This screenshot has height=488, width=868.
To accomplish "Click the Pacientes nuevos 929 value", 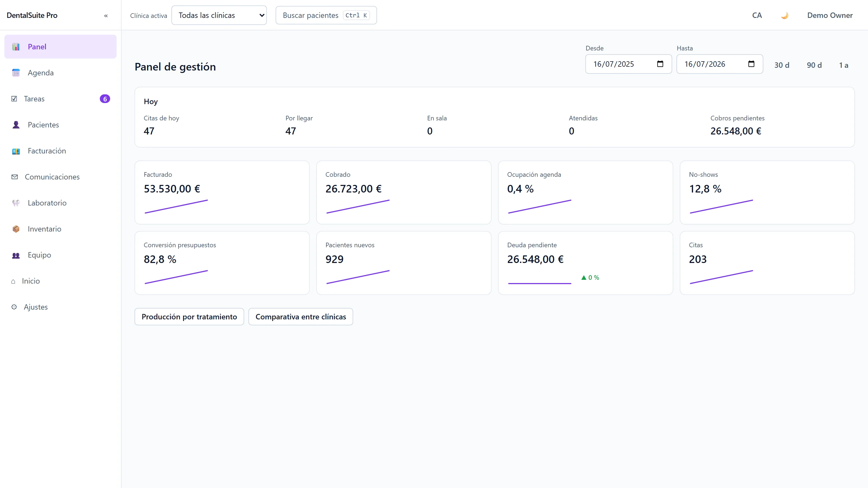I will (334, 259).
